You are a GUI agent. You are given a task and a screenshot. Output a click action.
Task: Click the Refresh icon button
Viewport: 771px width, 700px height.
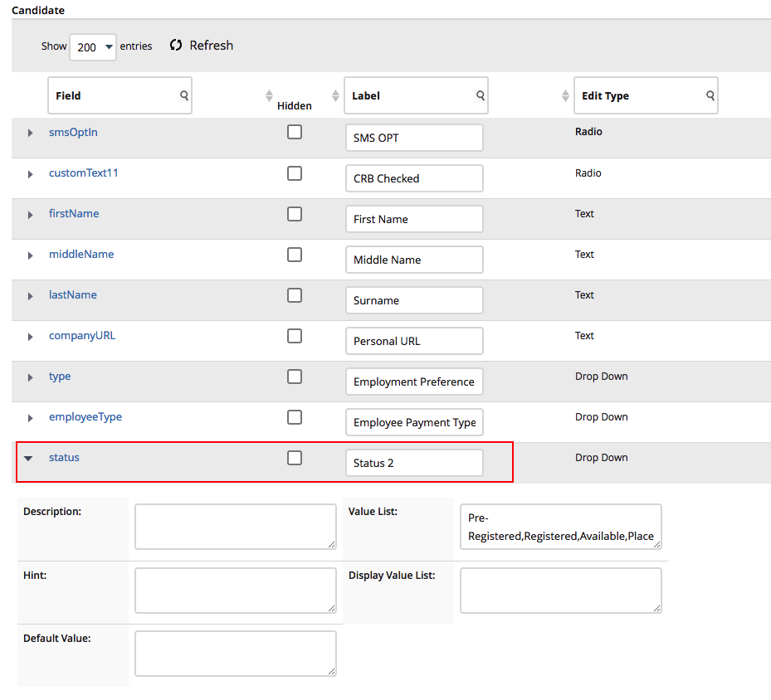176,46
